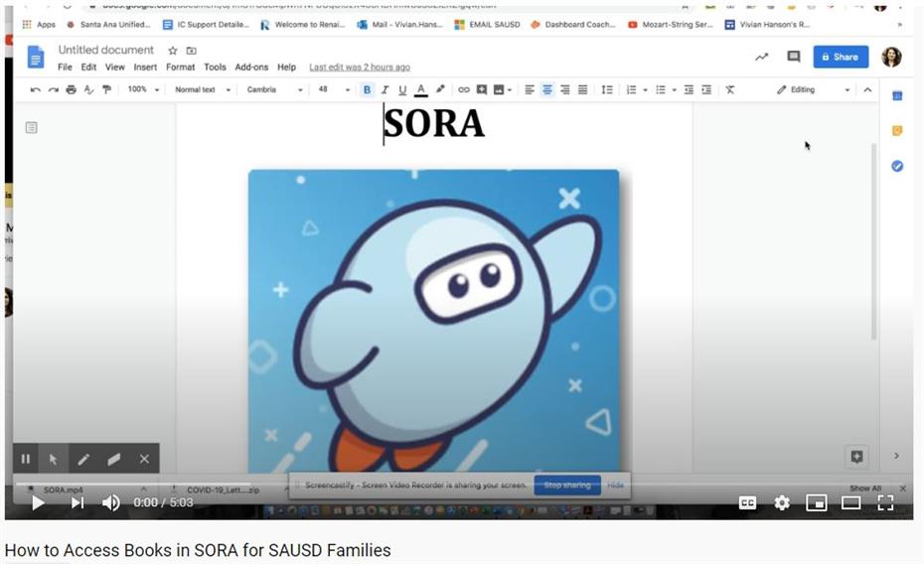924x564 pixels.
Task: Open the highlight color marker tool
Action: coord(440,89)
